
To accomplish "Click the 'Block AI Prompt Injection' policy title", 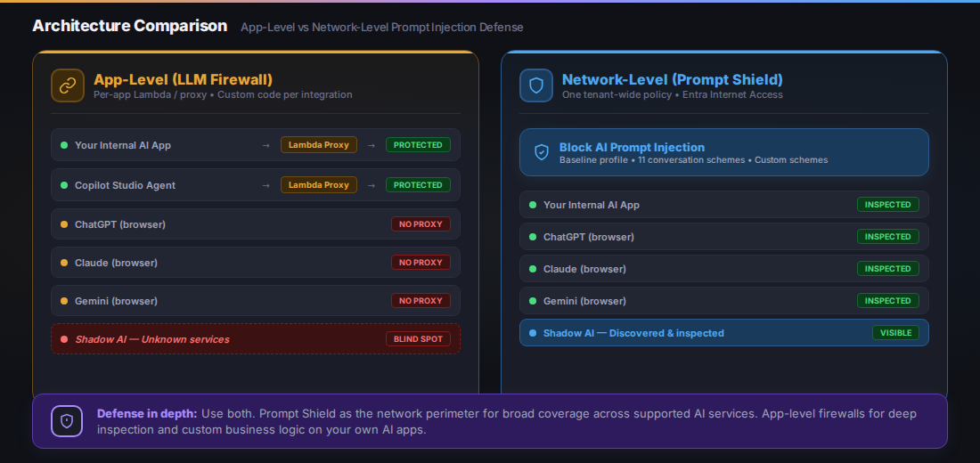I will 632,148.
